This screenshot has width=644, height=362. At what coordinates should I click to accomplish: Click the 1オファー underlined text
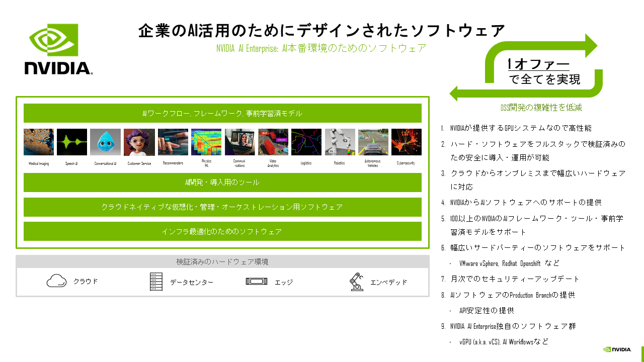coord(538,64)
